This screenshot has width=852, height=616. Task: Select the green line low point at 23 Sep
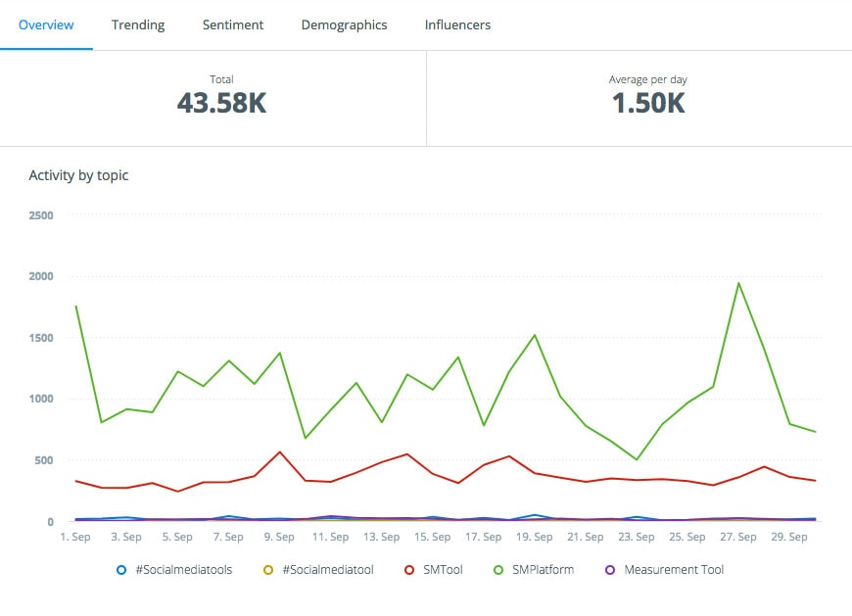click(x=637, y=459)
